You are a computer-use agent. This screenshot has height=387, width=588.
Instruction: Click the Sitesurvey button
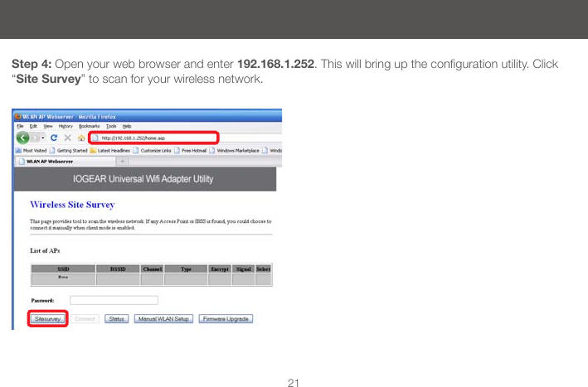47,319
